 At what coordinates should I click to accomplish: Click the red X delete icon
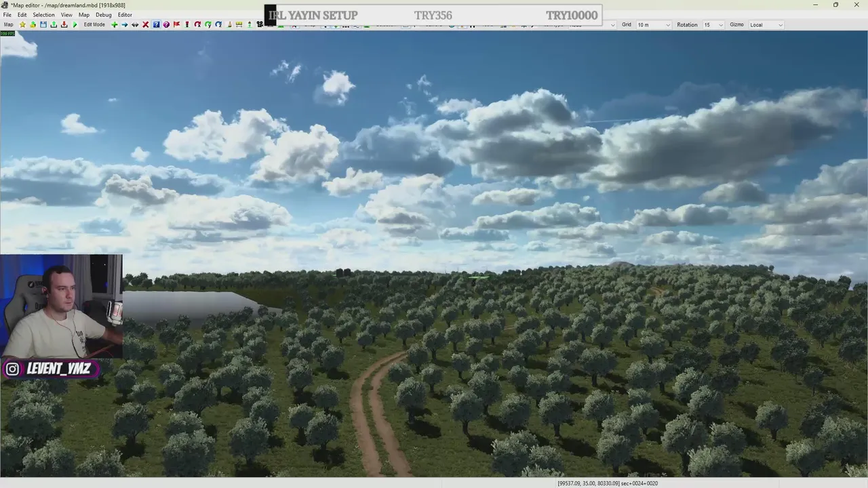[x=145, y=24]
